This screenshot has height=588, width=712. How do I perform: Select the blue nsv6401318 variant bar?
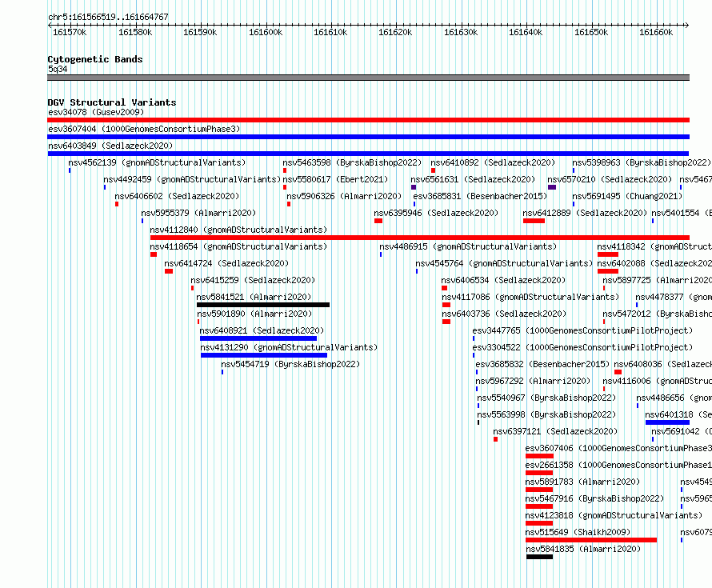(667, 422)
